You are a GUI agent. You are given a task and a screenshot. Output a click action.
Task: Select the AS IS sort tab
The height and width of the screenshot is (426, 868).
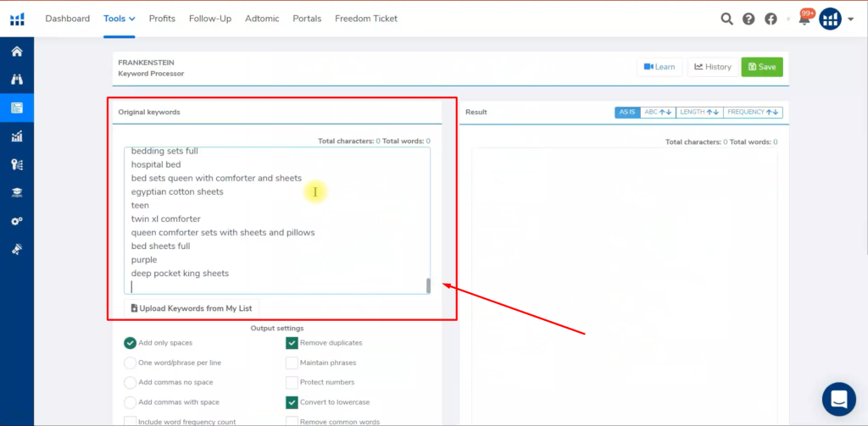[x=627, y=113]
